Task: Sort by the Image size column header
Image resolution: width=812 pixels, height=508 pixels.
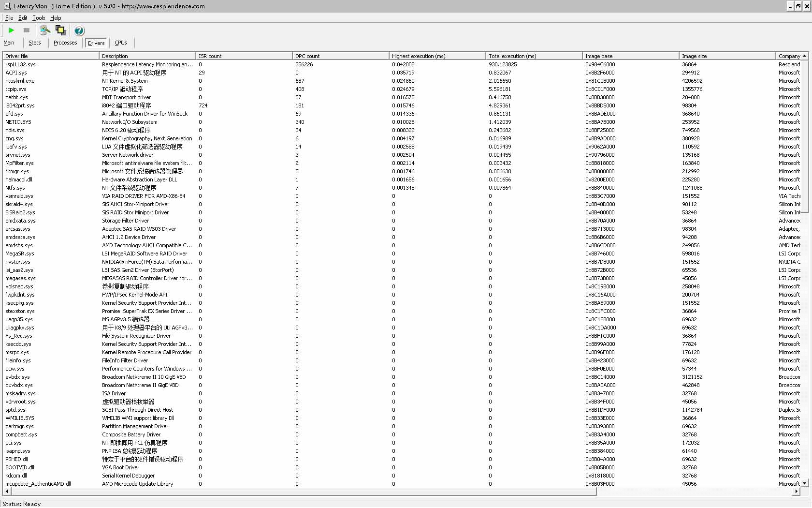Action: coord(727,56)
